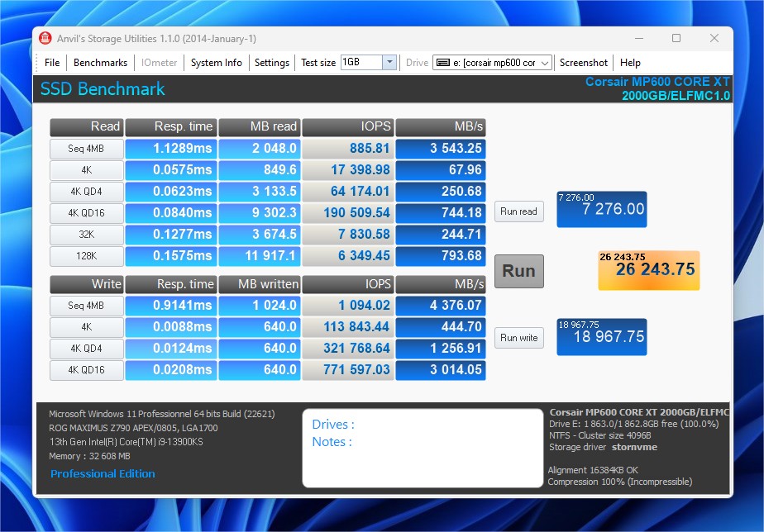
Task: Click the Drive E: free space line
Action: 634,424
